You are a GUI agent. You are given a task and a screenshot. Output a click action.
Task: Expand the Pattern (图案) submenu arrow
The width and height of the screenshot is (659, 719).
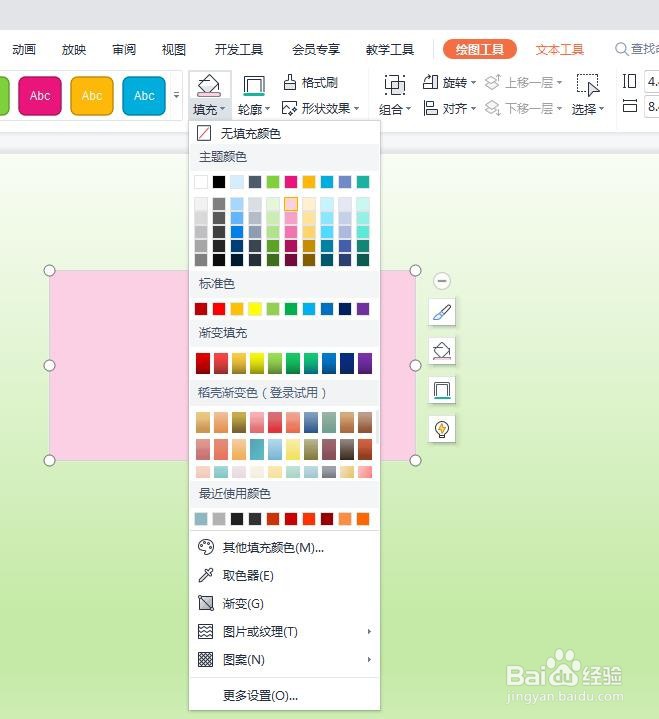coord(369,659)
